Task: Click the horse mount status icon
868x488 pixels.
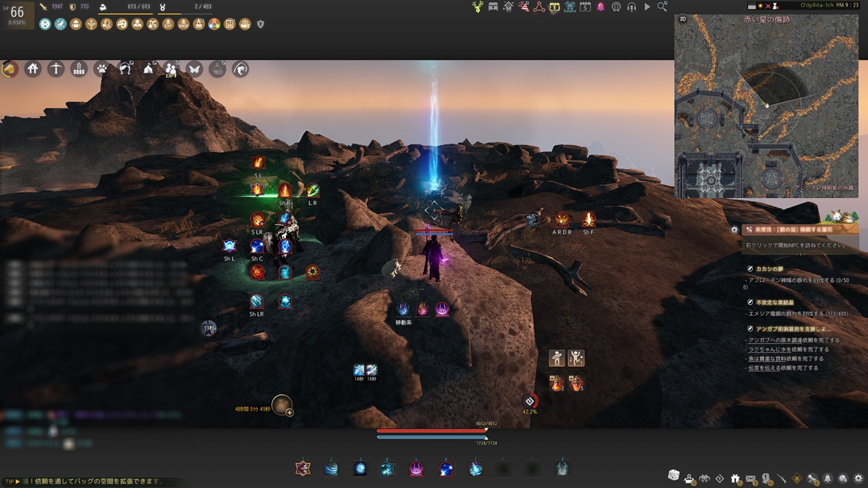Action: (9, 68)
